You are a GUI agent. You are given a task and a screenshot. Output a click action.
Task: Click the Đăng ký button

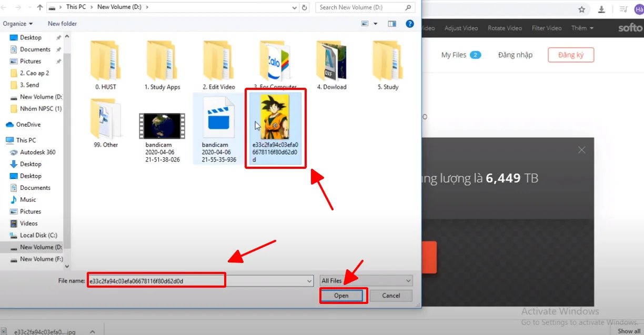(571, 55)
